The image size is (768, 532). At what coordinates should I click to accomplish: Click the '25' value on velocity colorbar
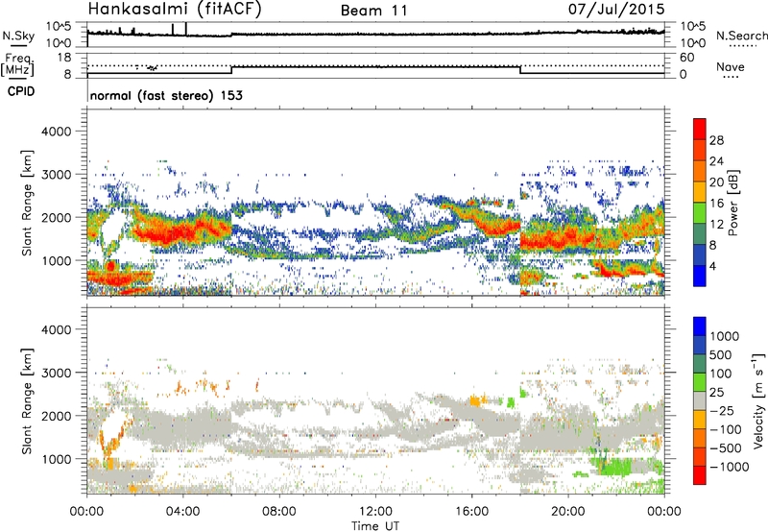716,392
